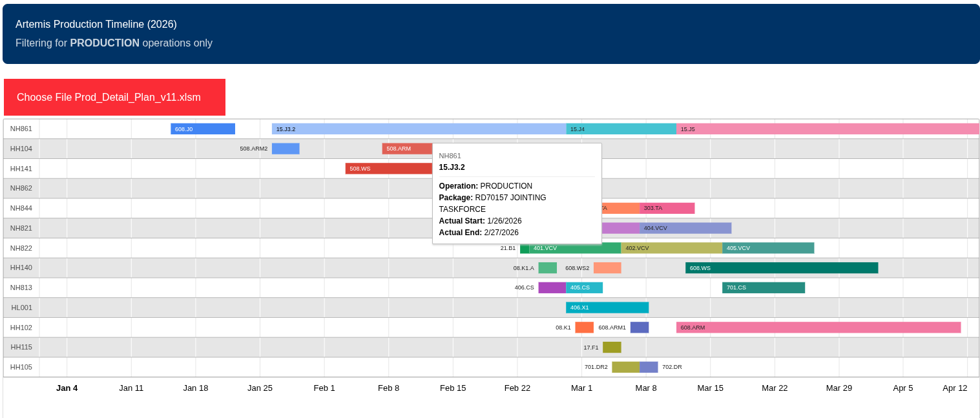The height and width of the screenshot is (418, 980).
Task: Select the 406.X1 bar in row HL001
Action: [607, 308]
